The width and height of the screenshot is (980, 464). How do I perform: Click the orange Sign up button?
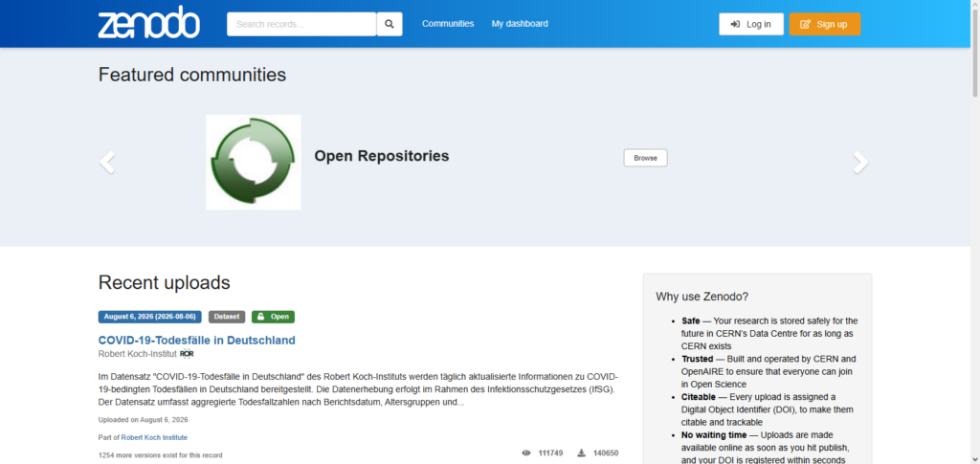click(x=824, y=24)
